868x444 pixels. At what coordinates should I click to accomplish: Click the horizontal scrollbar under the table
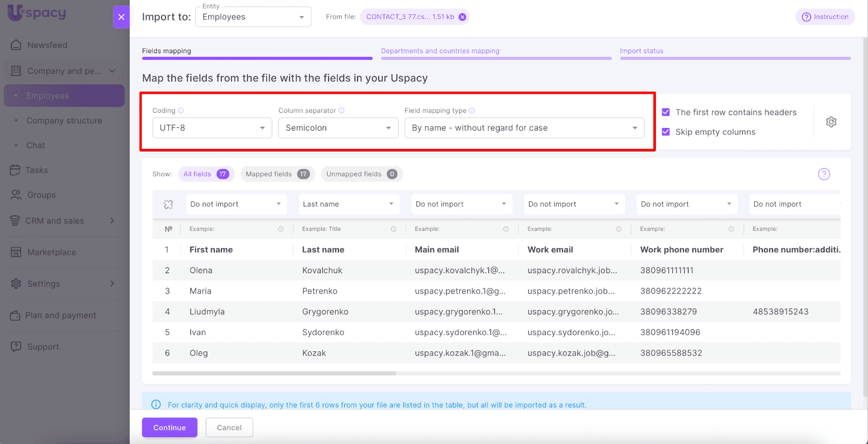click(274, 374)
